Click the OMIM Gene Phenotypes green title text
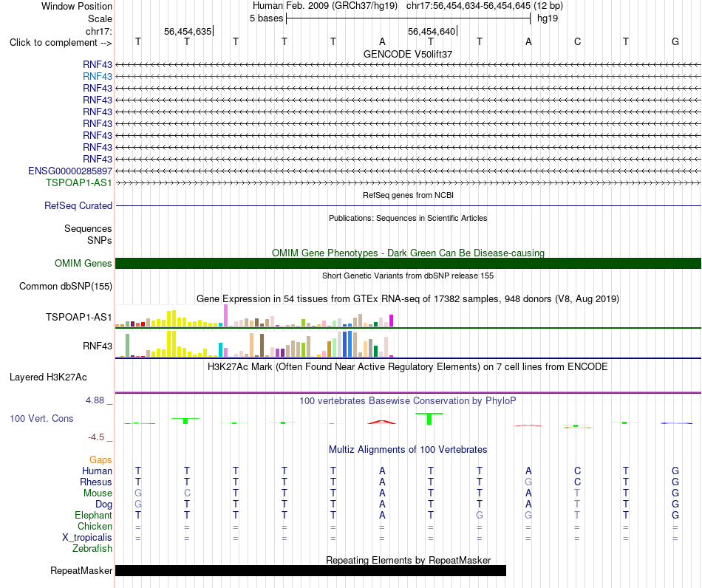This screenshot has width=702, height=588. pyautogui.click(x=408, y=253)
